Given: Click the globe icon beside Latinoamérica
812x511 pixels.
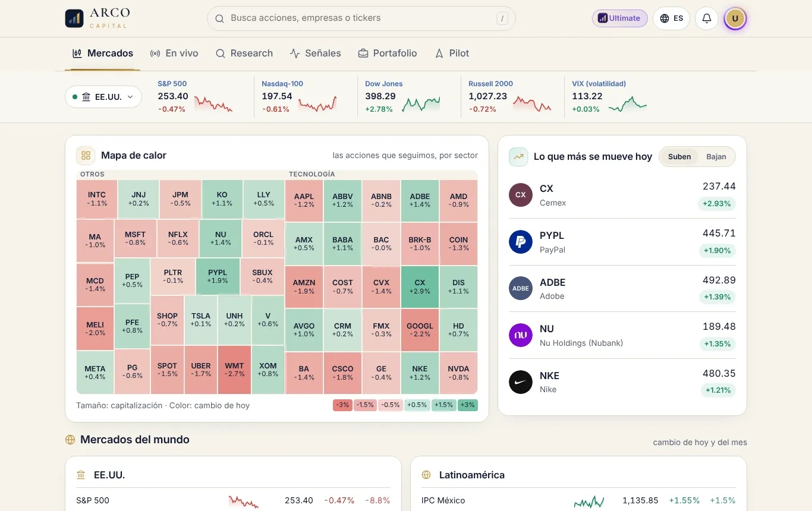Looking at the screenshot, I should click(426, 475).
